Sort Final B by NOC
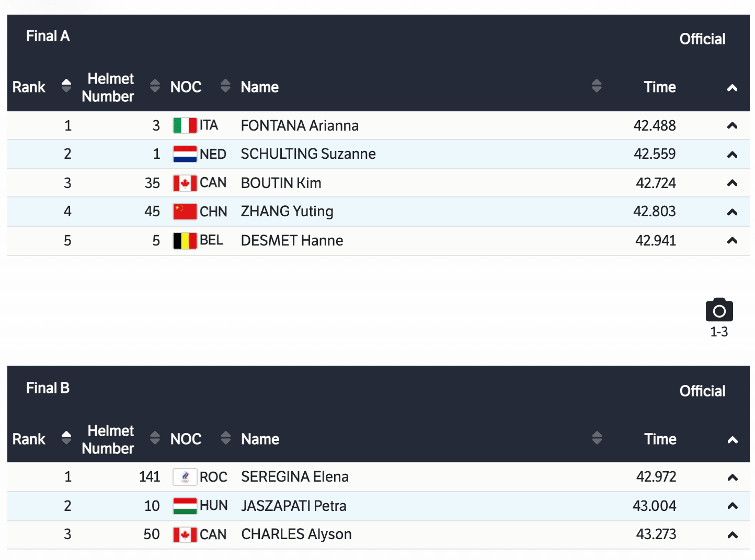Image resolution: width=755 pixels, height=560 pixels. pos(225,438)
